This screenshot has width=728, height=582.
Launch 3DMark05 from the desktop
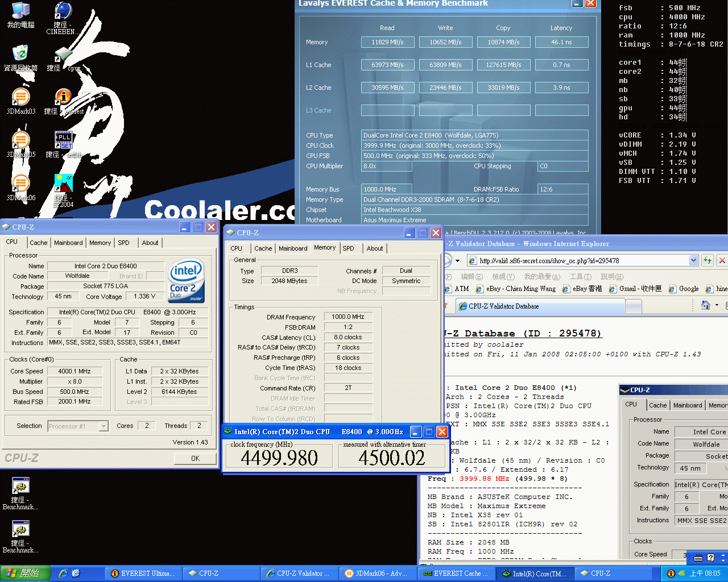20,144
